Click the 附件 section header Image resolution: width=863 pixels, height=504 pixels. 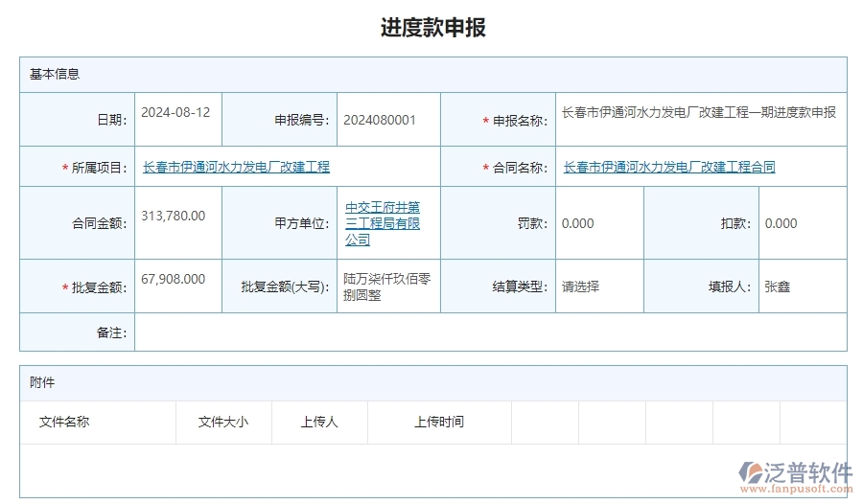[x=42, y=382]
